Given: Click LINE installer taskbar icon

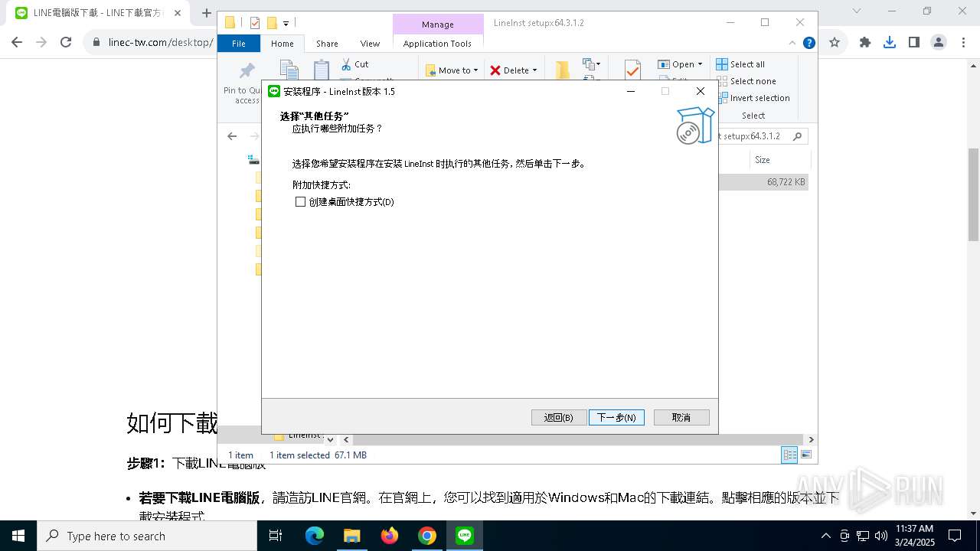Looking at the screenshot, I should point(465,536).
